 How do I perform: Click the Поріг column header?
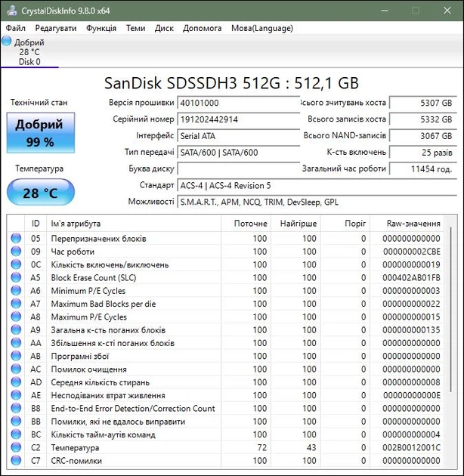(x=345, y=224)
